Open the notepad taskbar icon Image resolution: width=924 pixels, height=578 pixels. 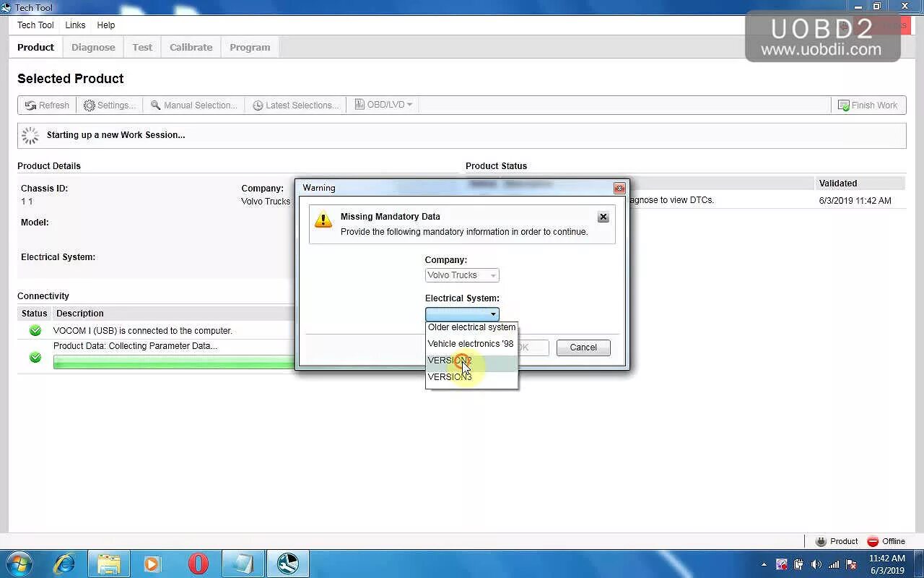243,564
